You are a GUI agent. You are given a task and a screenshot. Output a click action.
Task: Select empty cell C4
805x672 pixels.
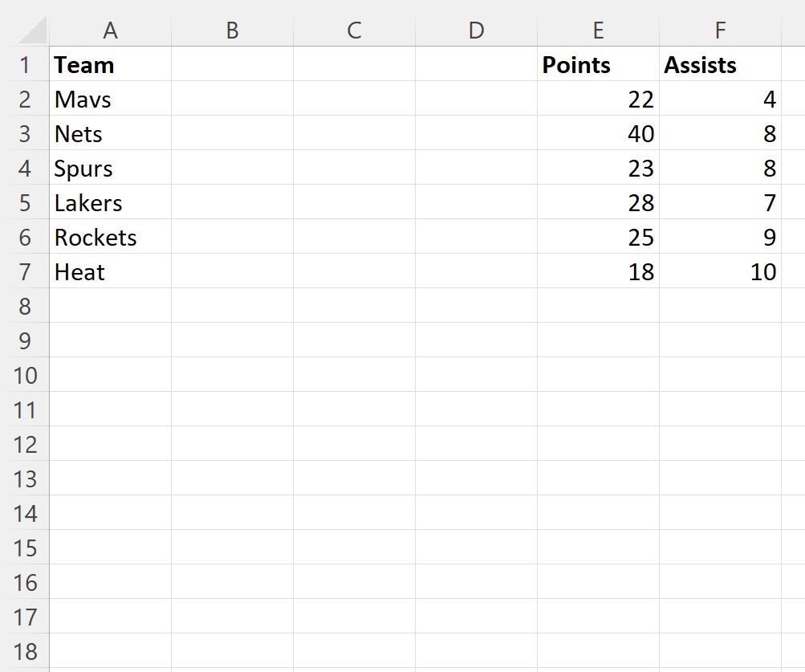pos(354,168)
